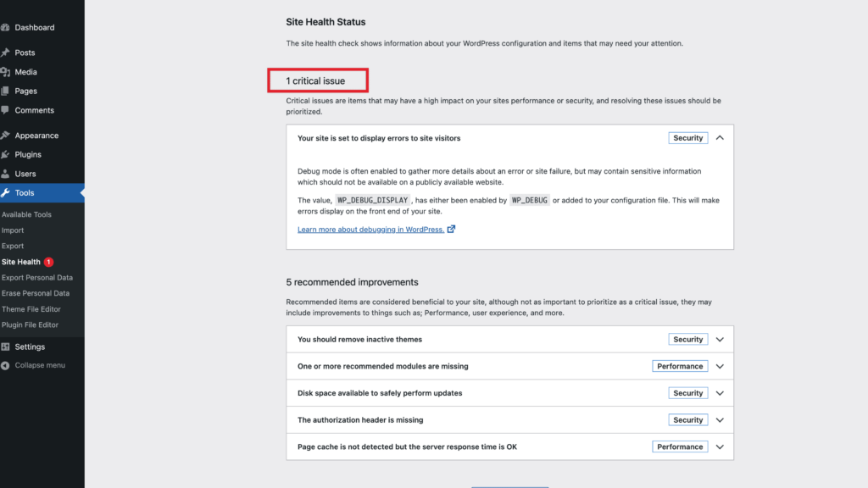
Task: Click the red Site Health notification badge
Action: pyautogui.click(x=48, y=262)
